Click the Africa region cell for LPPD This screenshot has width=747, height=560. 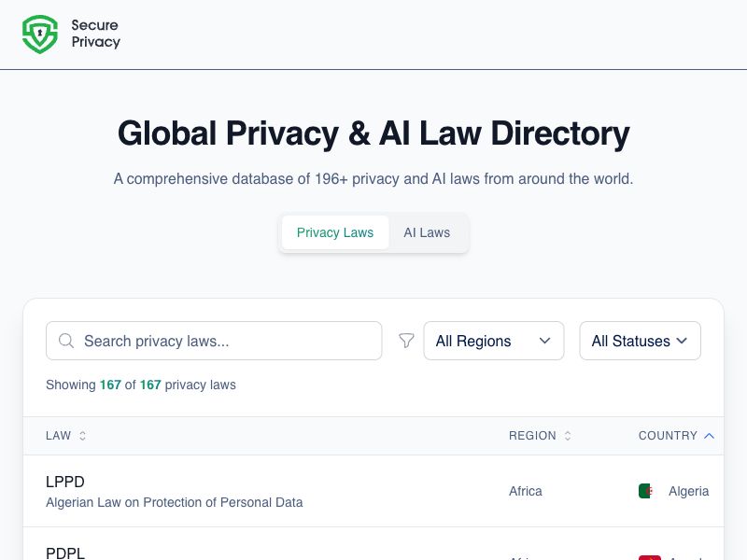tap(526, 491)
